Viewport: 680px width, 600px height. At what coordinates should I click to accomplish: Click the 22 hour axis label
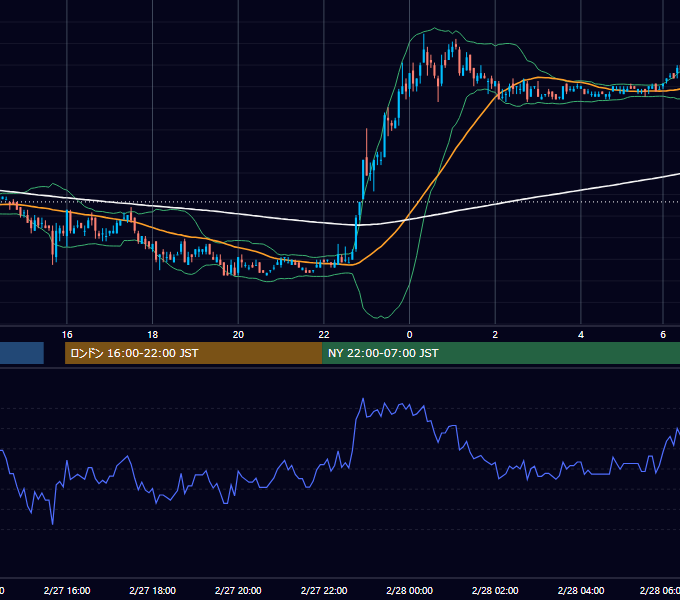point(324,335)
